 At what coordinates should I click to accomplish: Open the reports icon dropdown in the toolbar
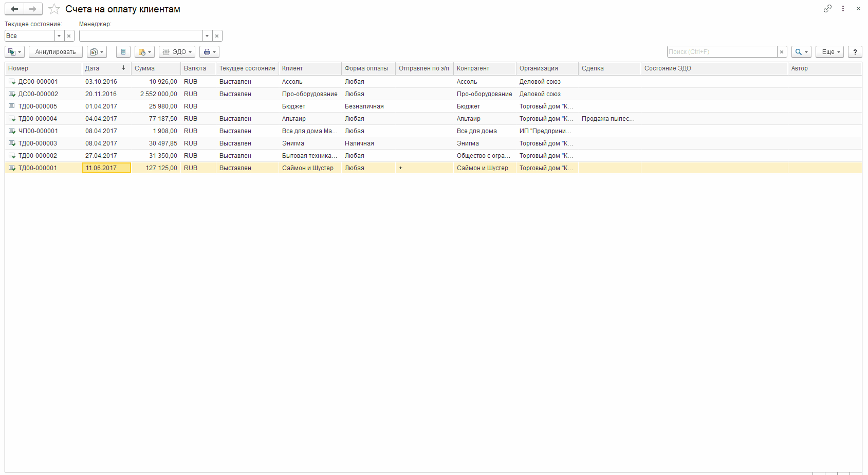[x=97, y=52]
